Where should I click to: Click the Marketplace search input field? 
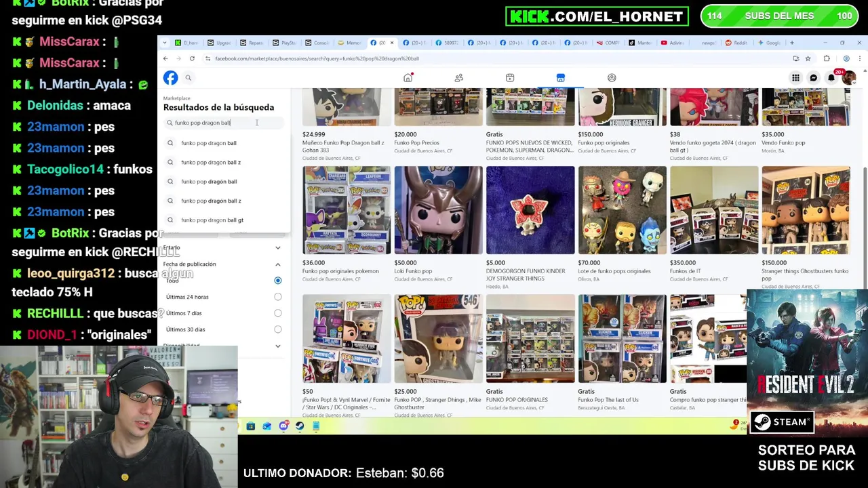click(x=224, y=123)
